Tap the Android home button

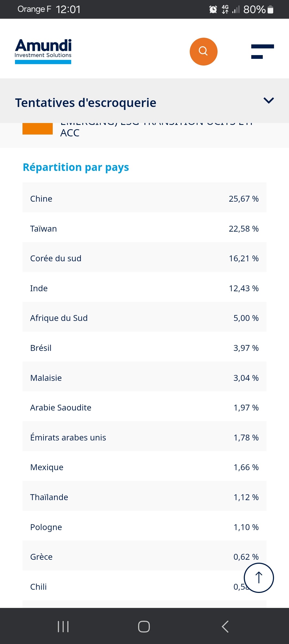(x=144, y=626)
